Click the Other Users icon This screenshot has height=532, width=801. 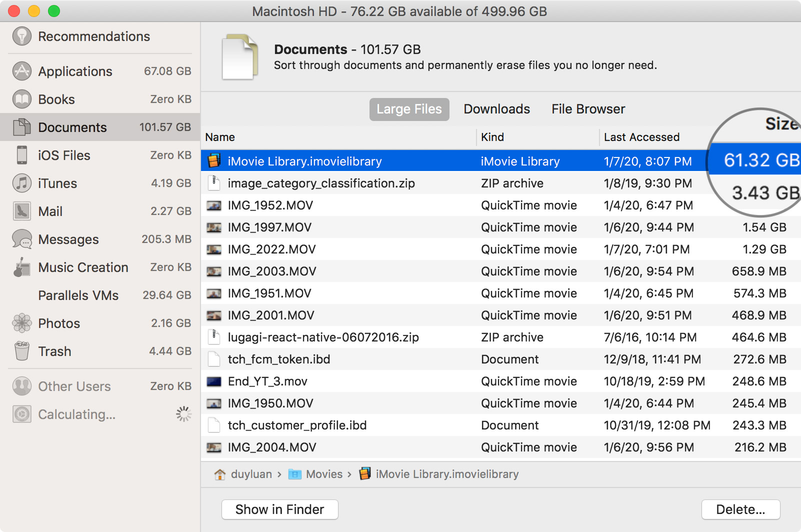click(22, 386)
